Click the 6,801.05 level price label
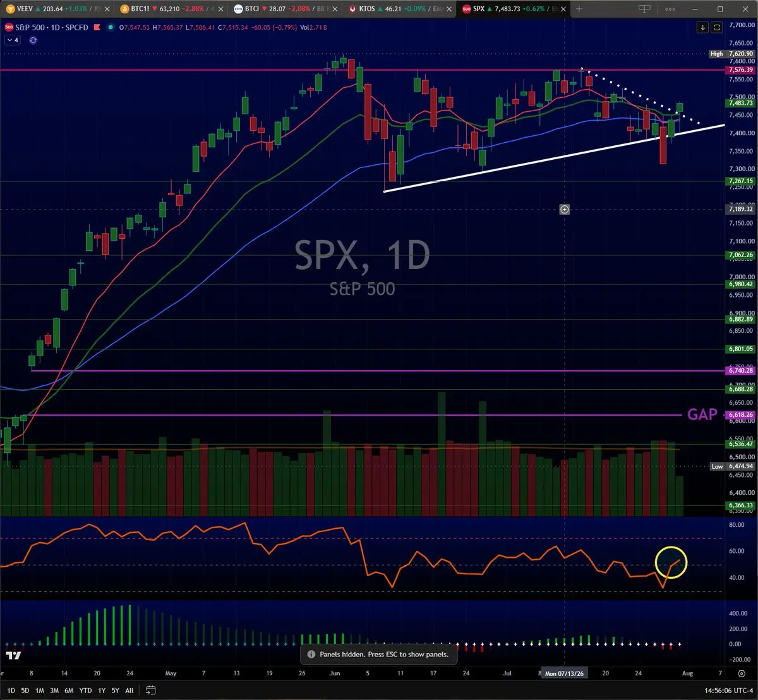The height and width of the screenshot is (700, 758). click(740, 349)
